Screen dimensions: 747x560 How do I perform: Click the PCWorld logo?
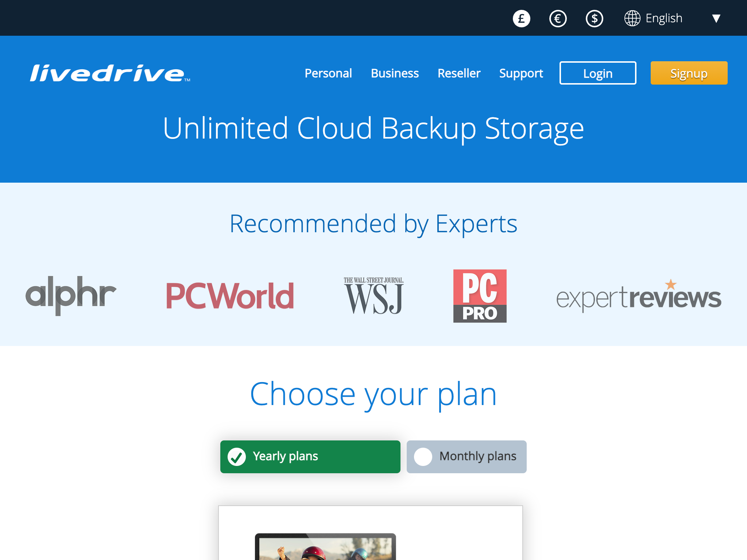tap(230, 296)
